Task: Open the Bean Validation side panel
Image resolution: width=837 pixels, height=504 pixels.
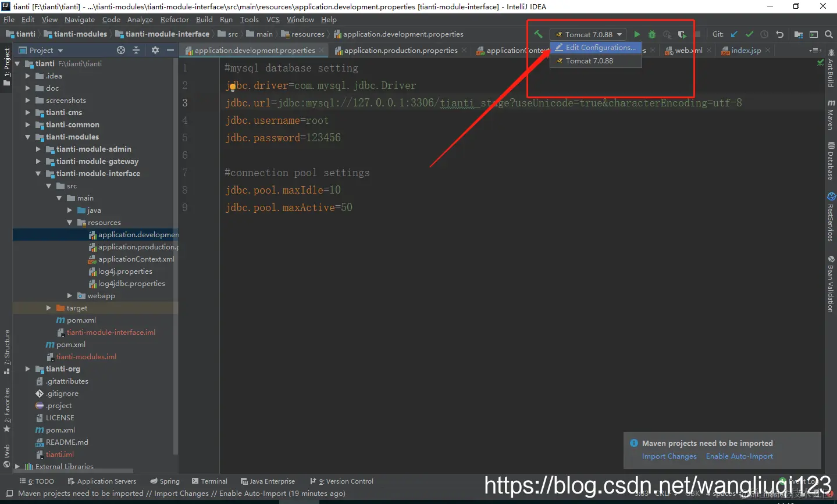Action: click(831, 284)
